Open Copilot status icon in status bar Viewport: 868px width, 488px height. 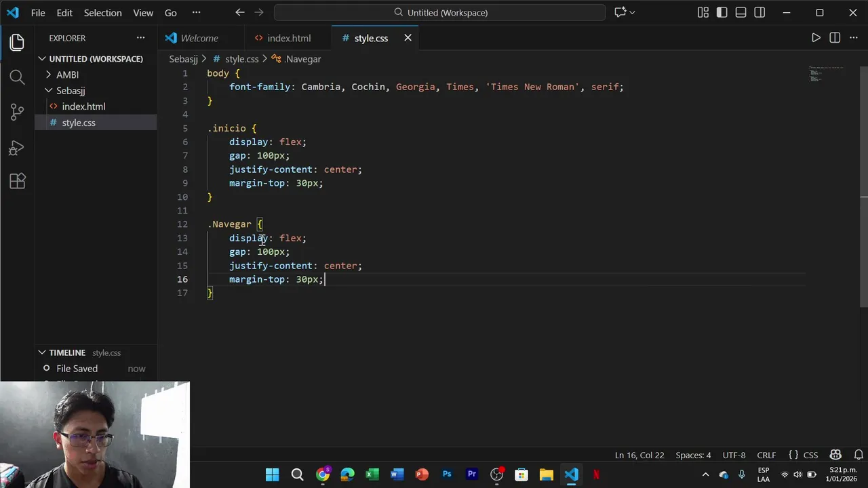[x=835, y=455]
